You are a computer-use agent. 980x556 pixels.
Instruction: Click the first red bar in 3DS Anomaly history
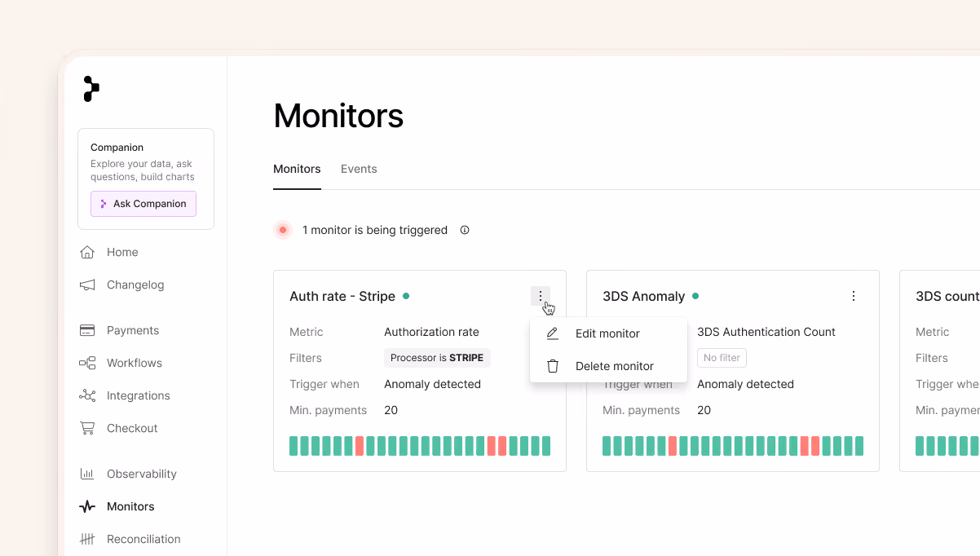pos(673,446)
